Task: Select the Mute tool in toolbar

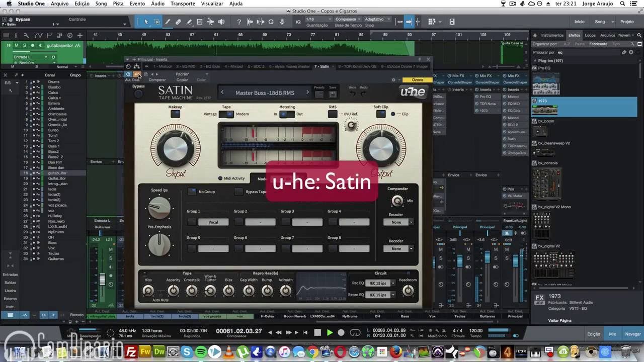Action: pos(200,22)
